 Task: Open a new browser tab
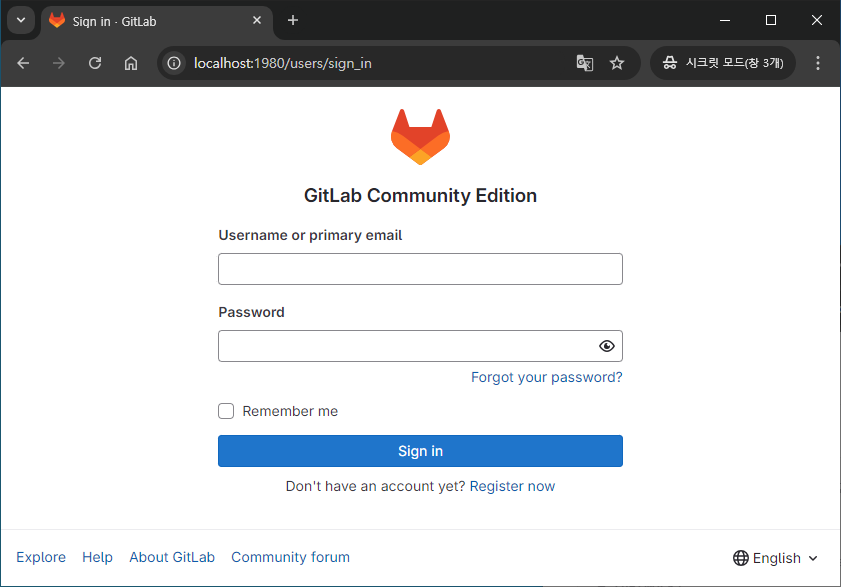(x=292, y=20)
